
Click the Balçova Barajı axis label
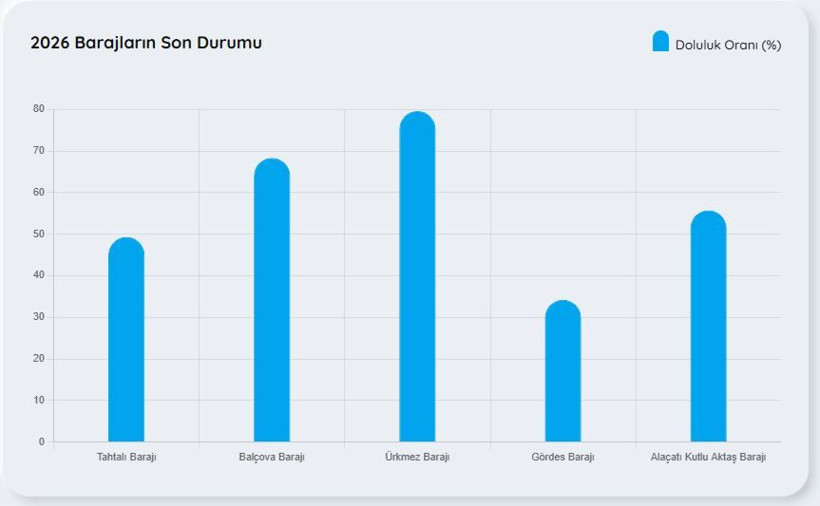[271, 457]
